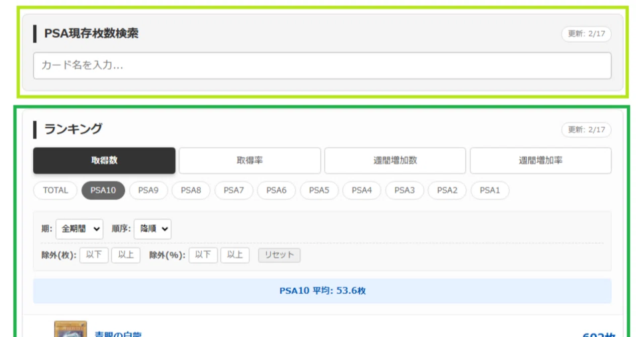Open the first ranked card thumbnail
644x337 pixels.
click(x=70, y=329)
